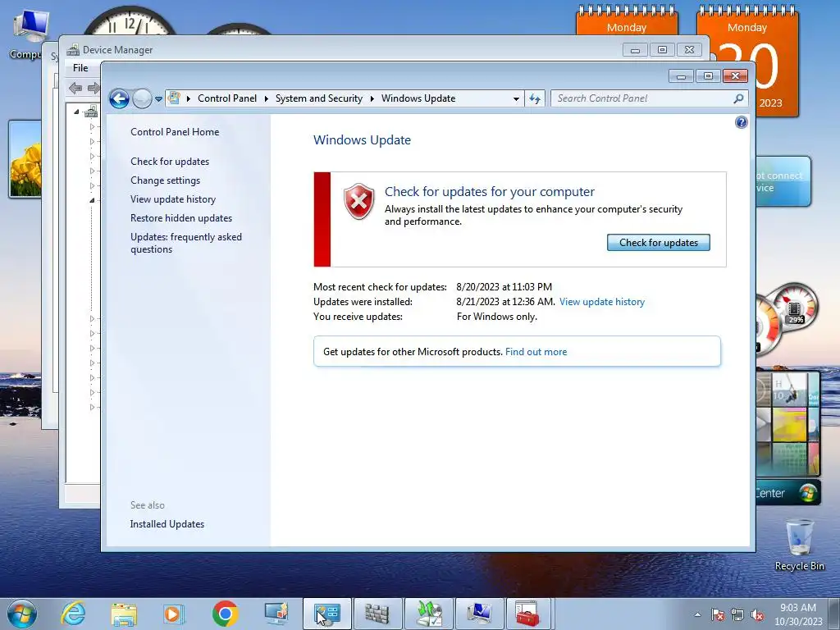Expand the arrow after System and Security
This screenshot has width=840, height=630.
click(372, 98)
